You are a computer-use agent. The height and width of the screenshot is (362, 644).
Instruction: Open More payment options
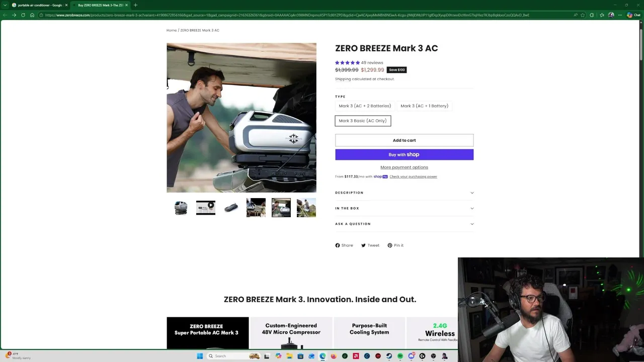tap(404, 167)
